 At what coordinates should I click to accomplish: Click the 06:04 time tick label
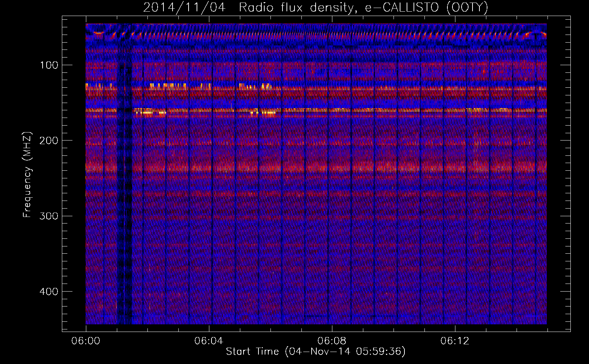209,341
